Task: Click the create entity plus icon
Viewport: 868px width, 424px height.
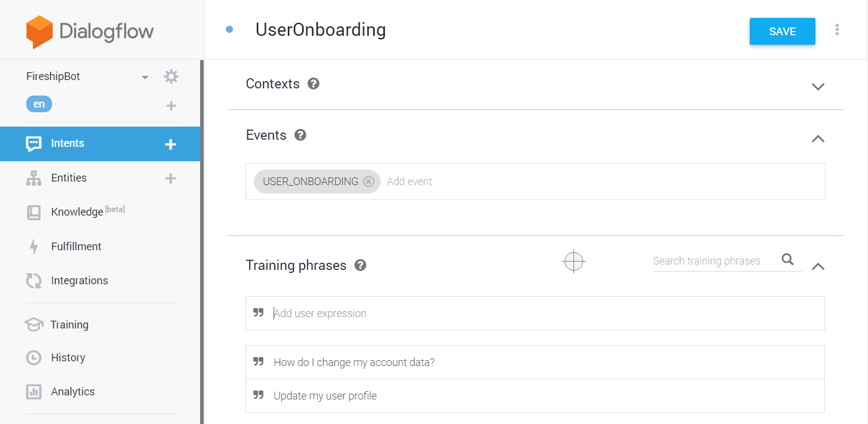Action: [x=171, y=178]
